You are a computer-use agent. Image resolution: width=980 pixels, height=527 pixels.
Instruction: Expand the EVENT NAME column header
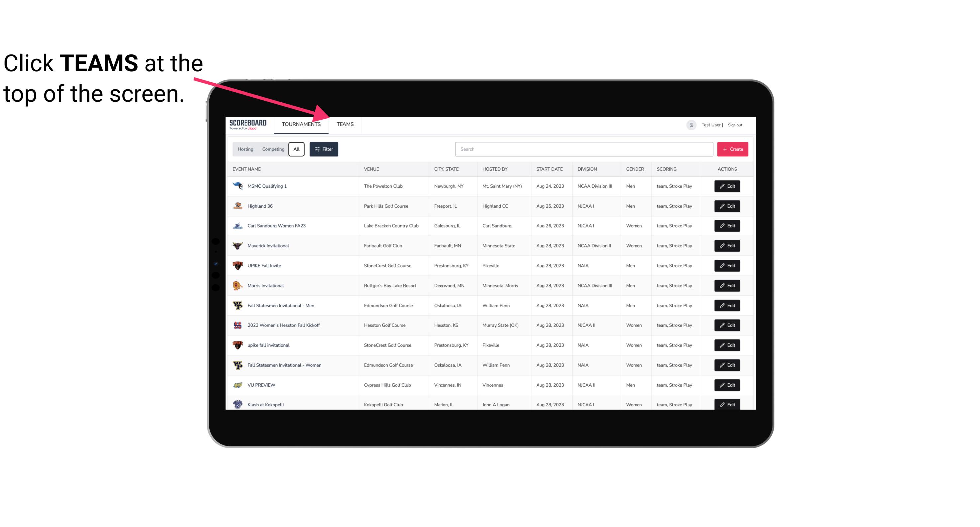pos(248,169)
